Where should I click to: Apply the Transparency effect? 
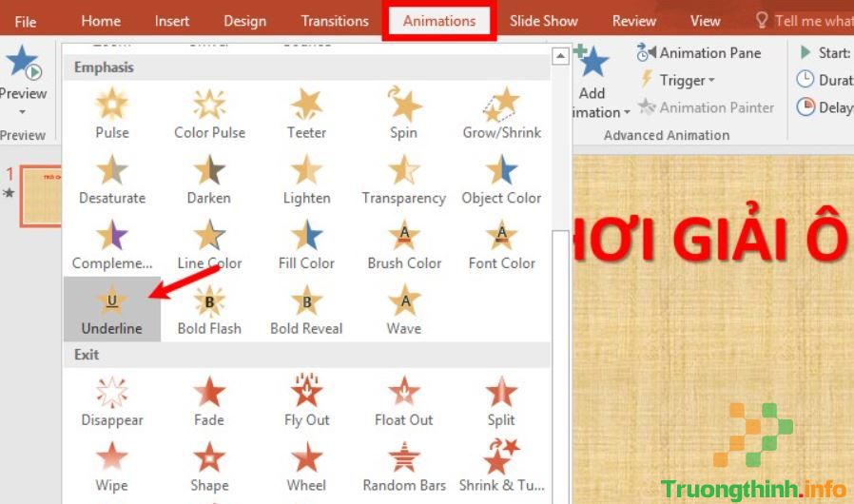click(x=403, y=179)
